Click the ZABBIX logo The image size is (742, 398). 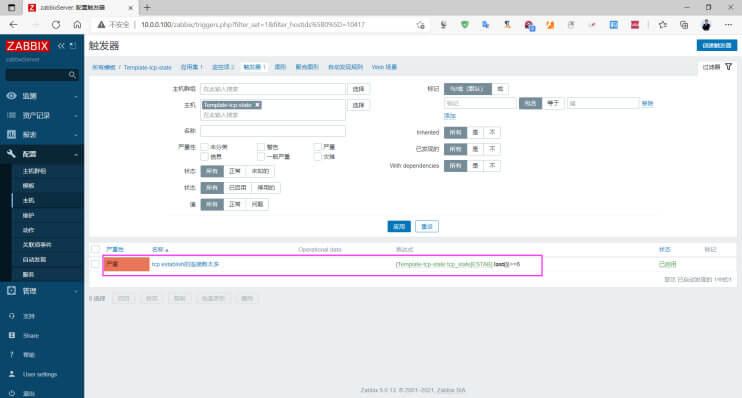[27, 46]
